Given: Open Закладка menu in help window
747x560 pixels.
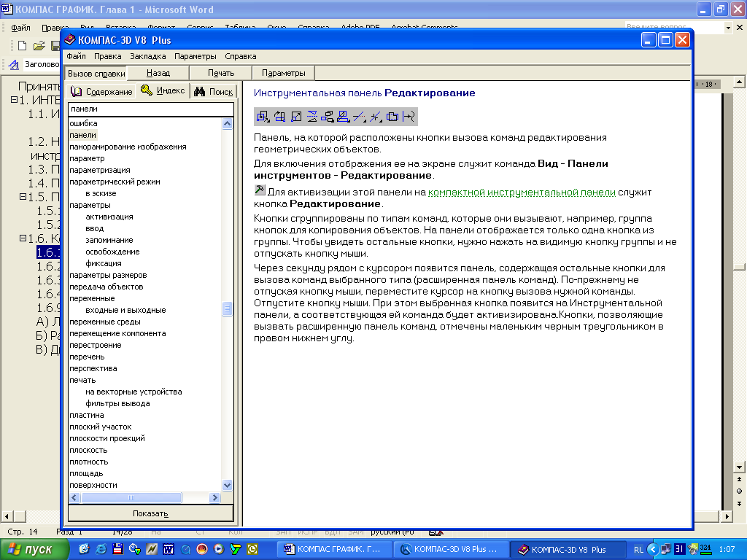Looking at the screenshot, I should point(147,56).
